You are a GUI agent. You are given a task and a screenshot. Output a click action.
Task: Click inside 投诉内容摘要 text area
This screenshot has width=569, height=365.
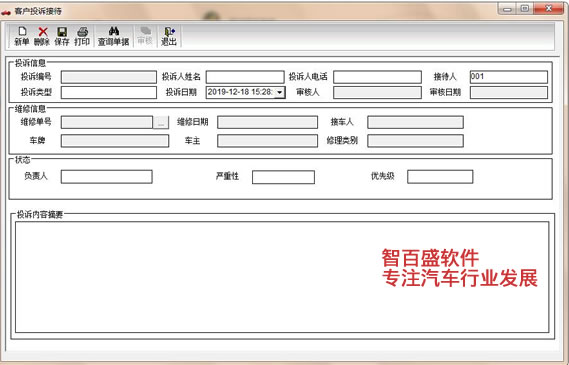click(x=282, y=277)
